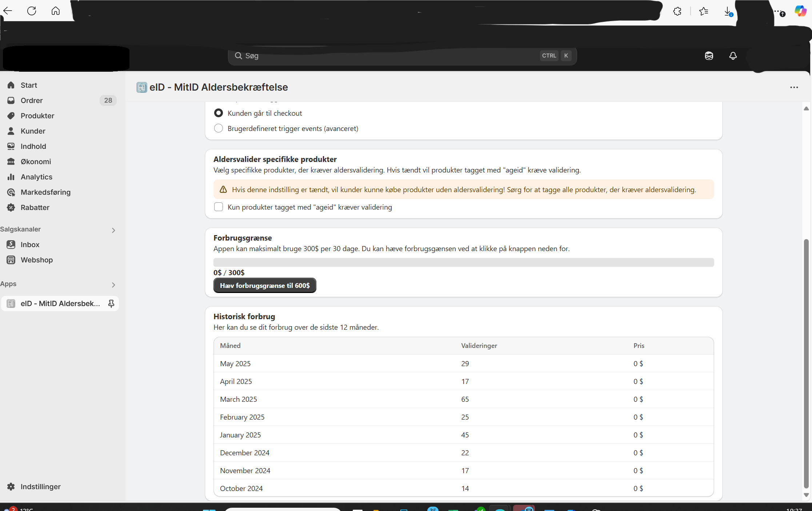
Task: Open the Økonomi section
Action: (x=36, y=162)
